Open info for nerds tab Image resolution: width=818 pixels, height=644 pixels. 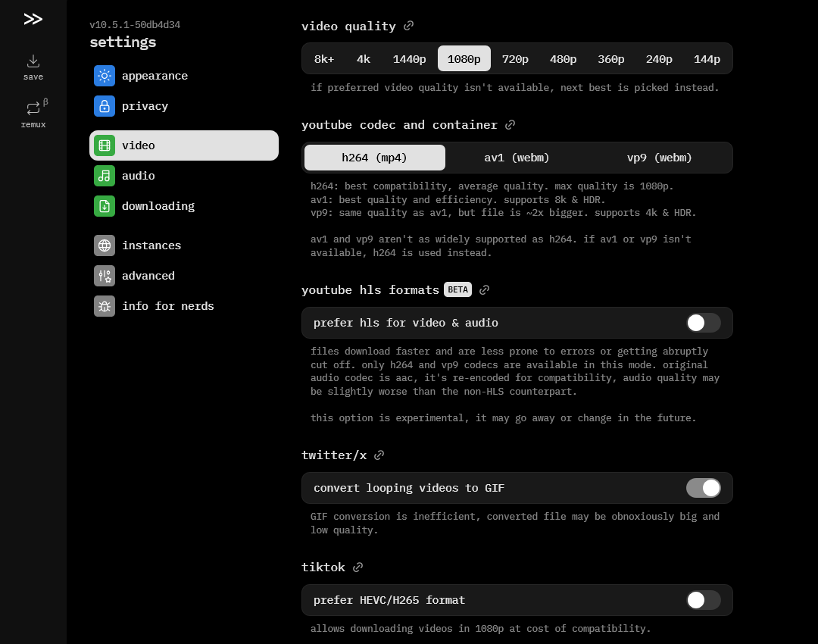click(x=183, y=306)
